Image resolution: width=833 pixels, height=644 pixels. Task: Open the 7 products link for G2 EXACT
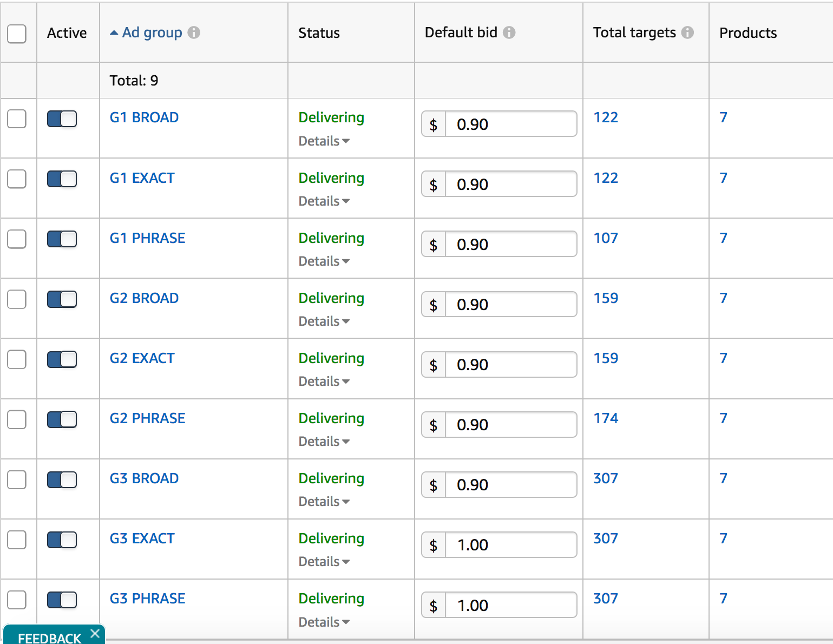(x=724, y=358)
